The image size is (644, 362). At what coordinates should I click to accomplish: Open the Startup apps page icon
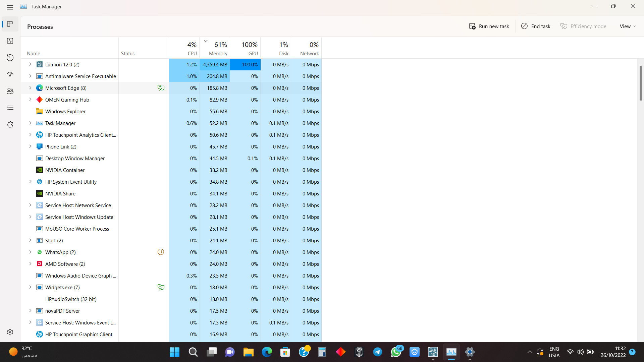point(10,74)
